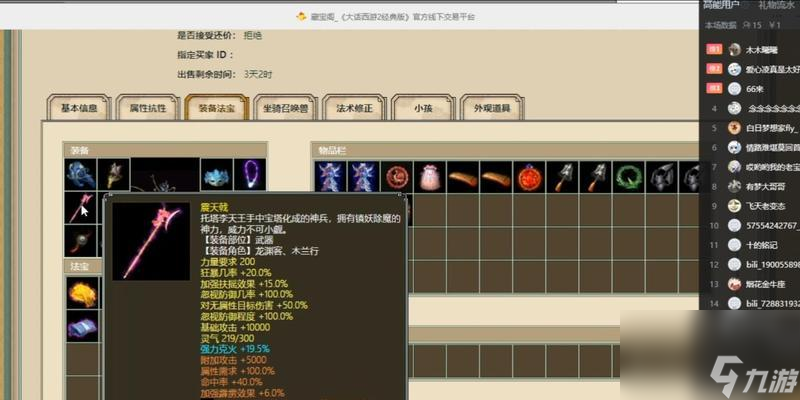Click the second blue armor in 物品栏
Viewport: 800px width, 400px height.
coord(364,177)
